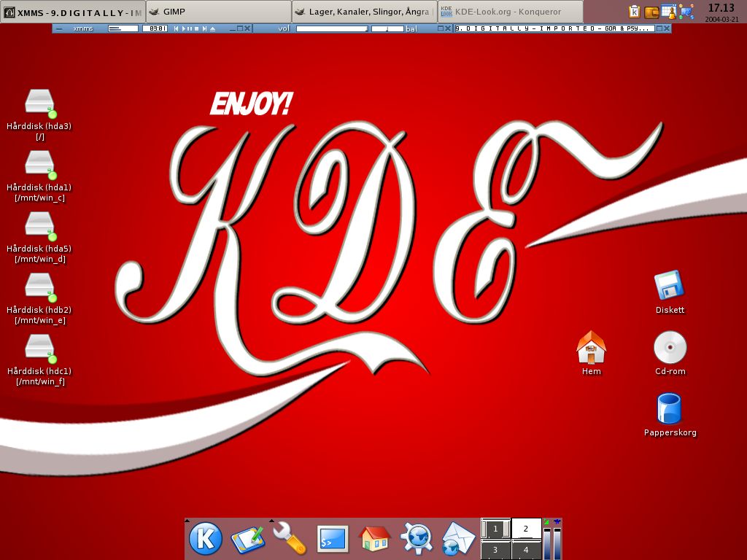Open Hårddisk (hda3) root drive icon
Image resolution: width=747 pixels, height=560 pixels.
click(x=40, y=104)
